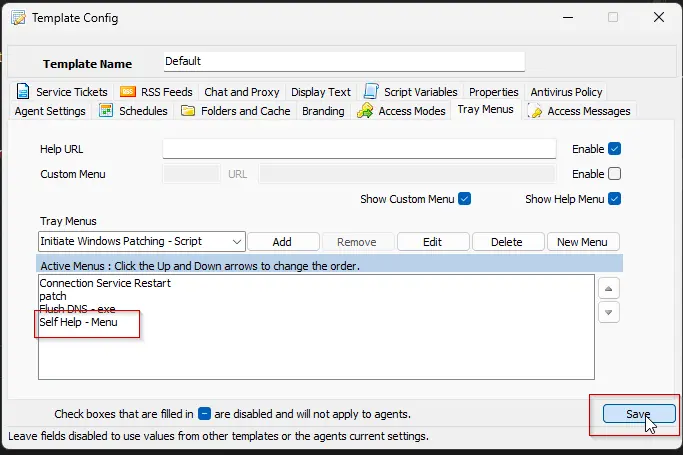The image size is (683, 455).
Task: Click into the Template Name field
Action: (x=344, y=61)
